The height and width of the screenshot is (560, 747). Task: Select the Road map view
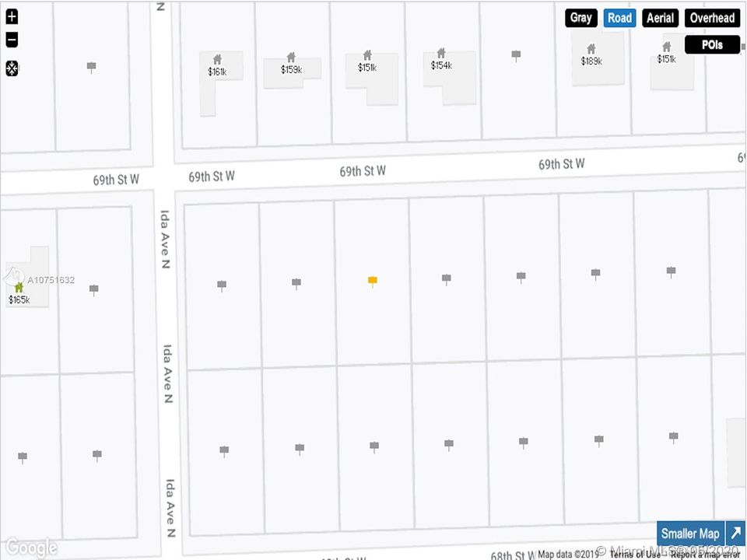point(619,18)
